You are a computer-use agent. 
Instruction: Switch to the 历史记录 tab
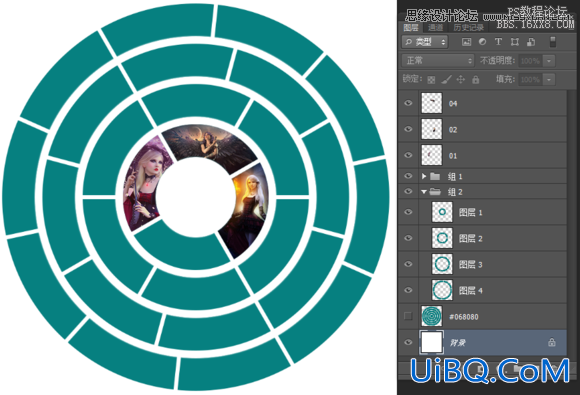[469, 27]
